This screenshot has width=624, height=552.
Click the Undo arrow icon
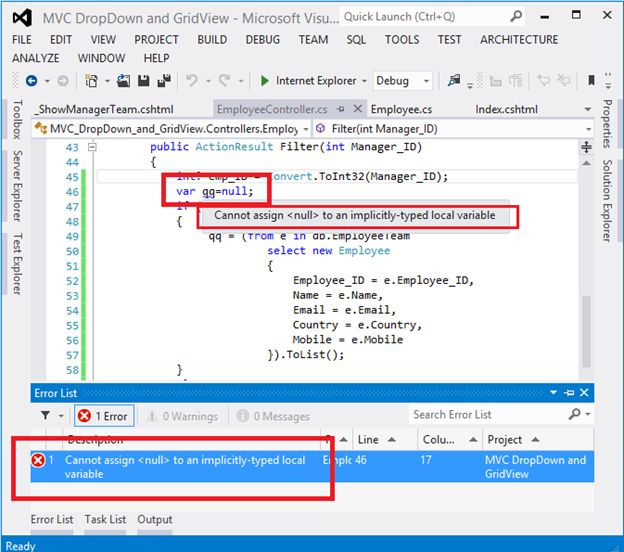[x=192, y=81]
